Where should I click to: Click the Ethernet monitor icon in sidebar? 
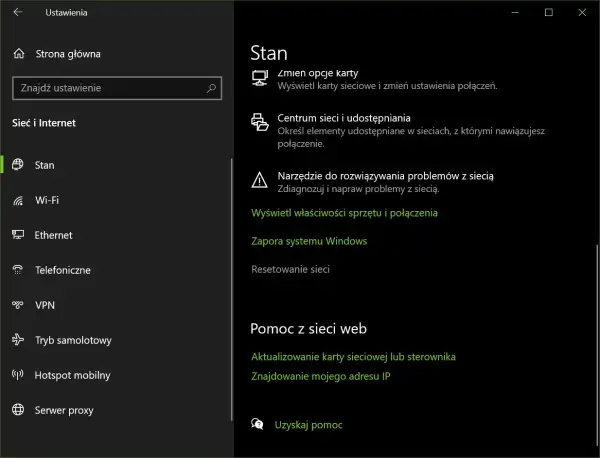pos(18,235)
